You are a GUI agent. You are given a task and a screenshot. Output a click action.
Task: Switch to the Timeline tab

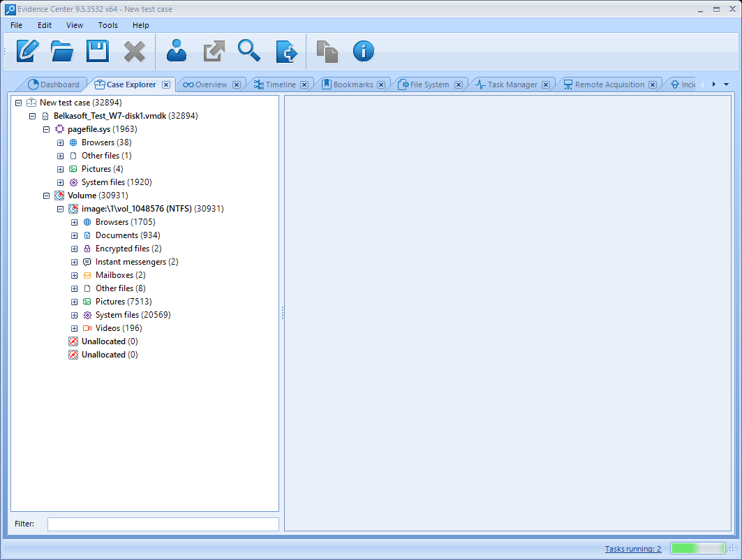(280, 84)
